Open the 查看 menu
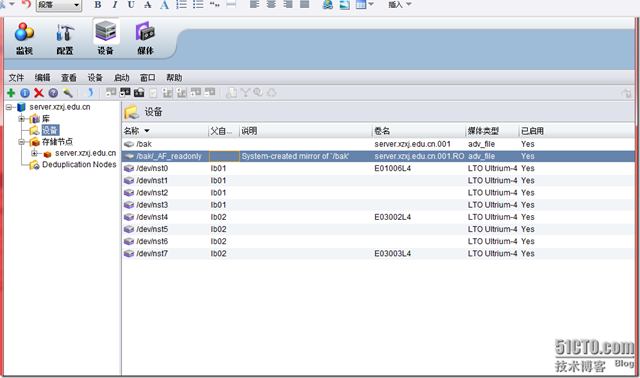Viewport: 640px width, 378px height. [69, 78]
